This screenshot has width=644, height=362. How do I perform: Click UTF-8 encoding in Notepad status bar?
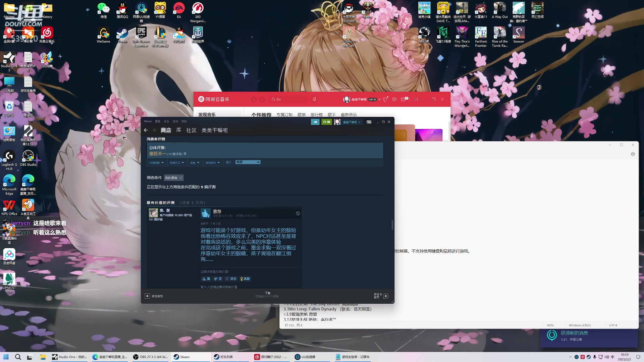[613, 325]
